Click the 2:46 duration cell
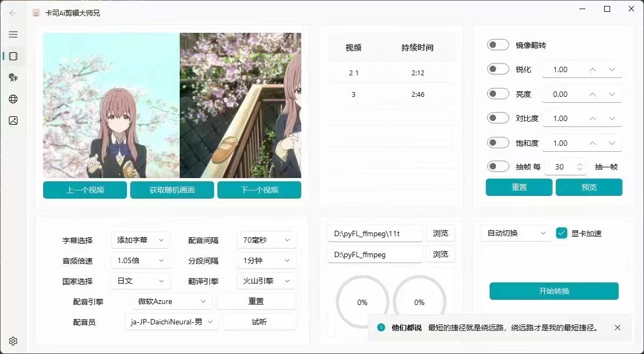 coord(417,95)
